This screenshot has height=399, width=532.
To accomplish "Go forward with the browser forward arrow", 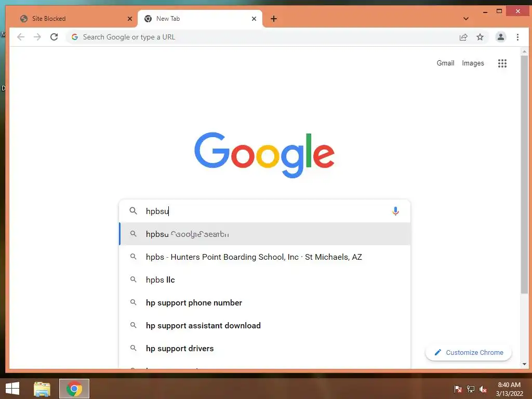I will (37, 37).
